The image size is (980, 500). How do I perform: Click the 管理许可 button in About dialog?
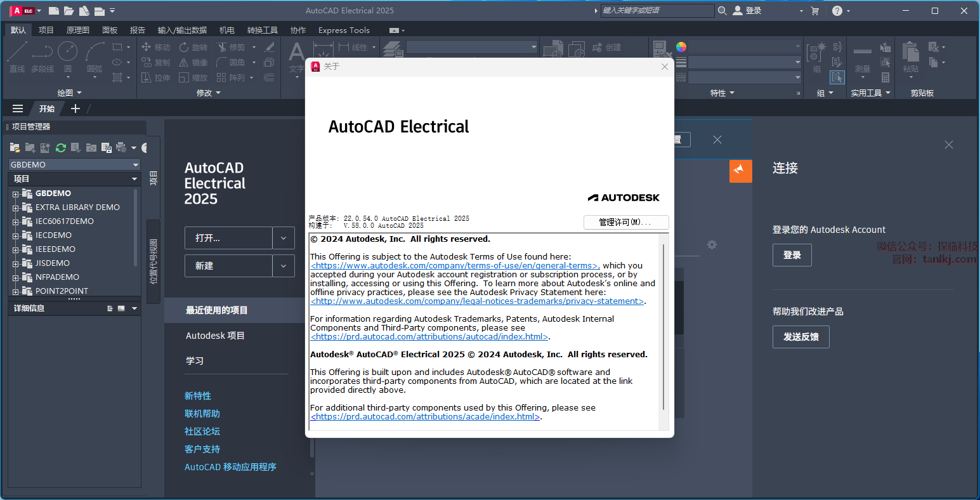(x=626, y=222)
